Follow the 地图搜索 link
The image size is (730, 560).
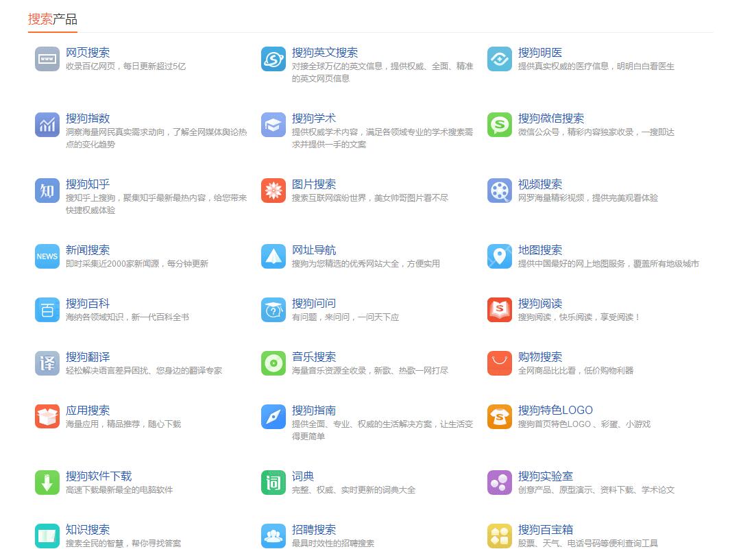tap(540, 250)
